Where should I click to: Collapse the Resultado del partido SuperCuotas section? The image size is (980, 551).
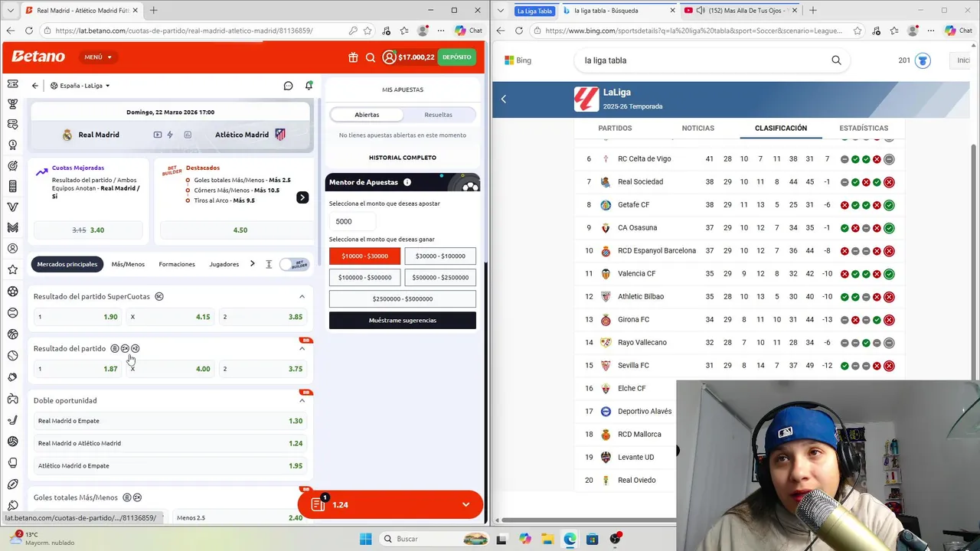click(x=302, y=296)
